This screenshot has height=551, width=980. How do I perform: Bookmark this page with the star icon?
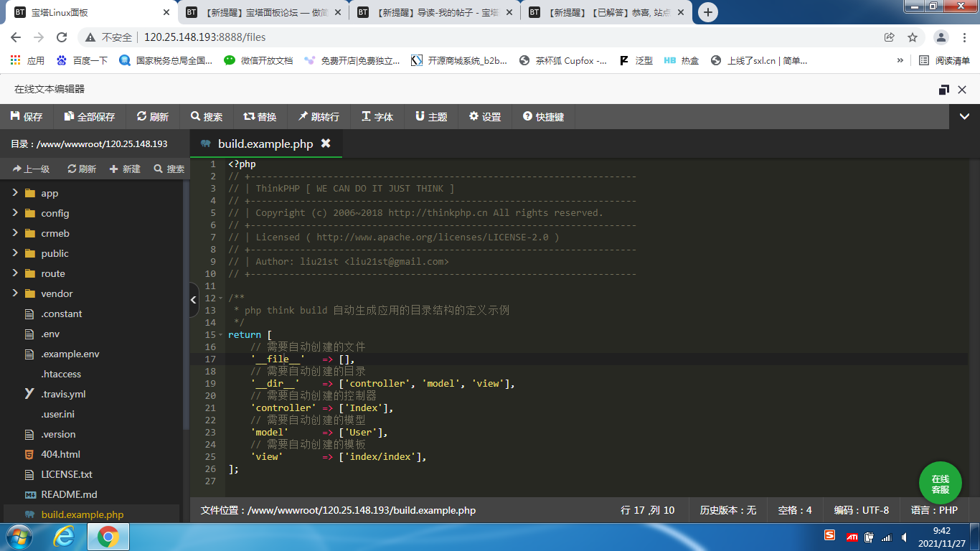[x=913, y=37]
